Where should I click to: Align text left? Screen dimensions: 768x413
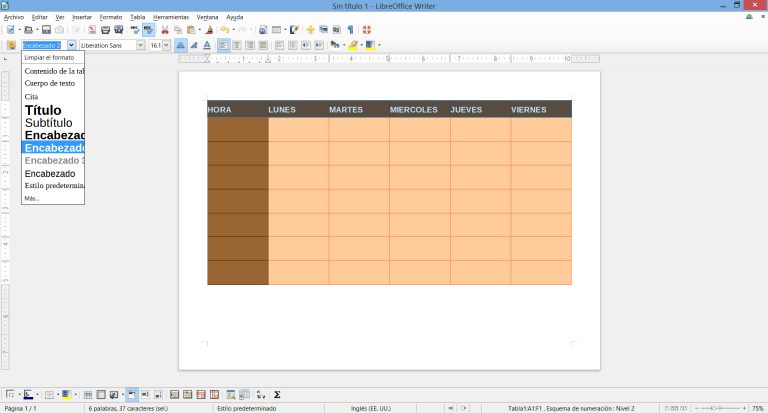[223, 45]
